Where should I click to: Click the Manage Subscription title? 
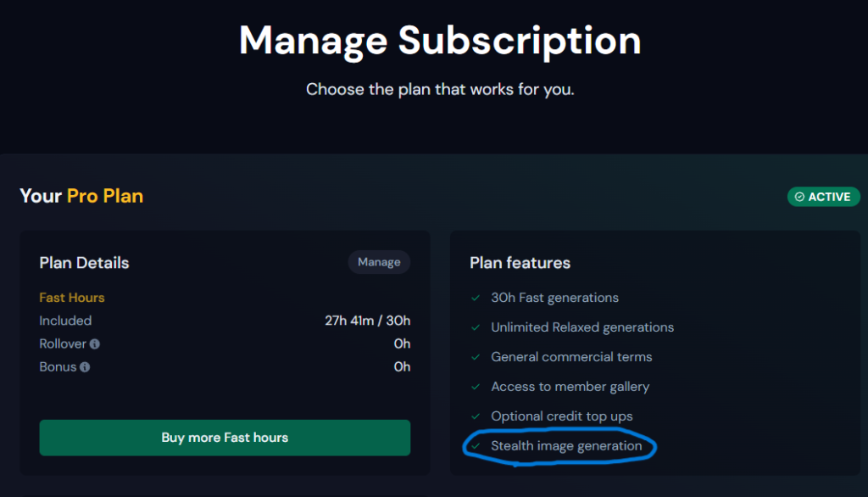(x=440, y=41)
